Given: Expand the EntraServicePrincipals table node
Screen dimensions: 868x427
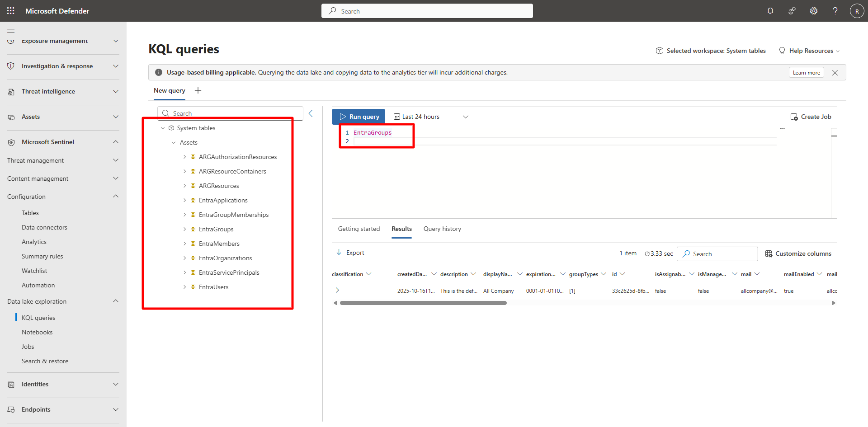Looking at the screenshot, I should point(184,272).
